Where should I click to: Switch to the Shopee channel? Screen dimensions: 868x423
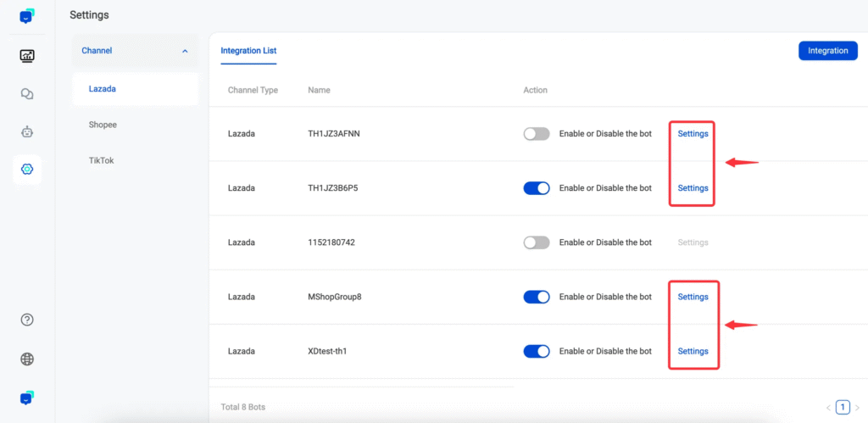pos(103,125)
